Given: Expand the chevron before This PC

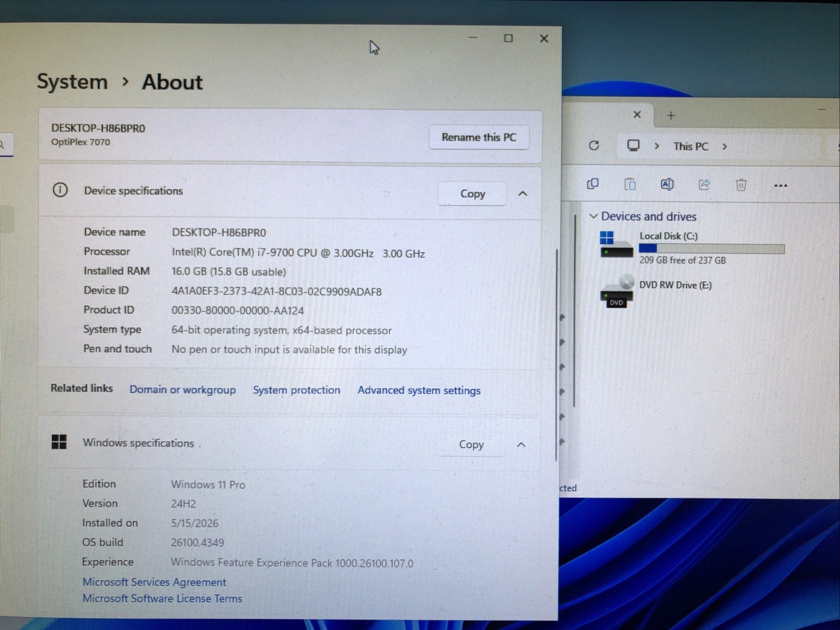Looking at the screenshot, I should pyautogui.click(x=657, y=146).
